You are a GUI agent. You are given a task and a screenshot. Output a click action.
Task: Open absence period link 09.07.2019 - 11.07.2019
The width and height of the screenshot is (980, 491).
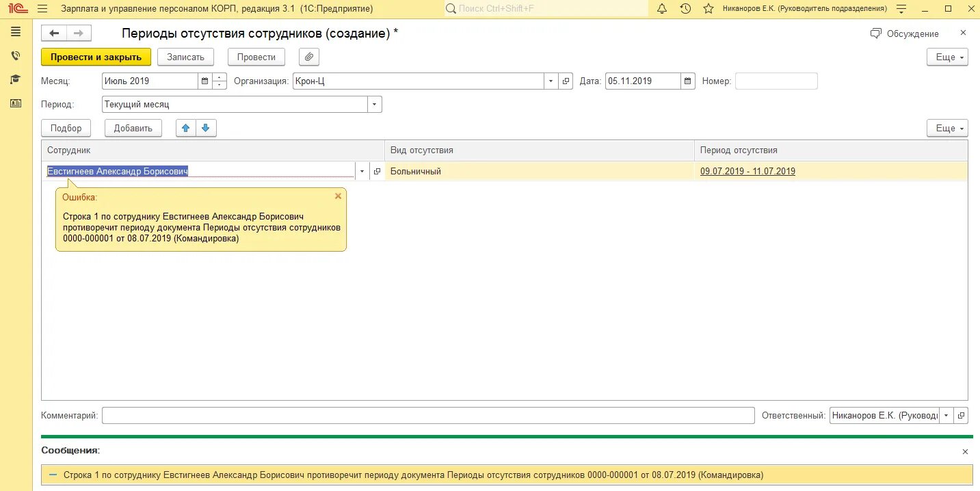(747, 172)
